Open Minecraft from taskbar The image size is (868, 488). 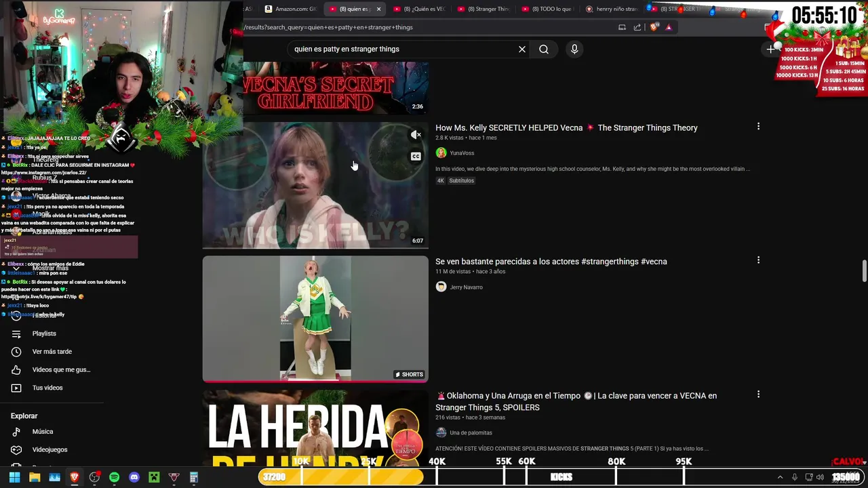point(154,477)
